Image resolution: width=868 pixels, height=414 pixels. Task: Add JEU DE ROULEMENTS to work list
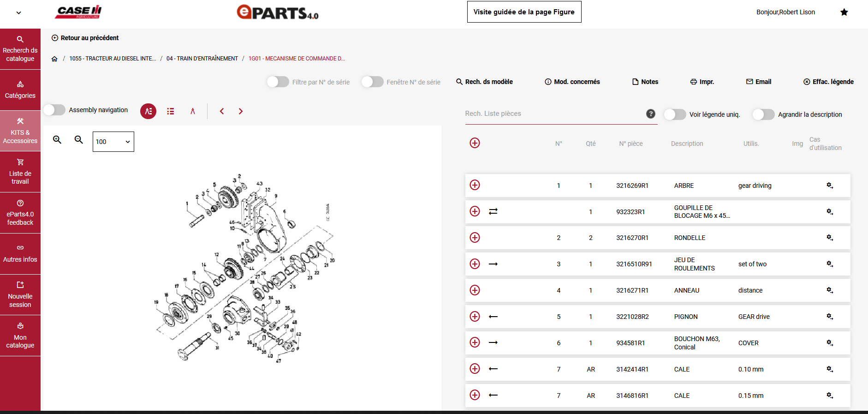coord(475,264)
